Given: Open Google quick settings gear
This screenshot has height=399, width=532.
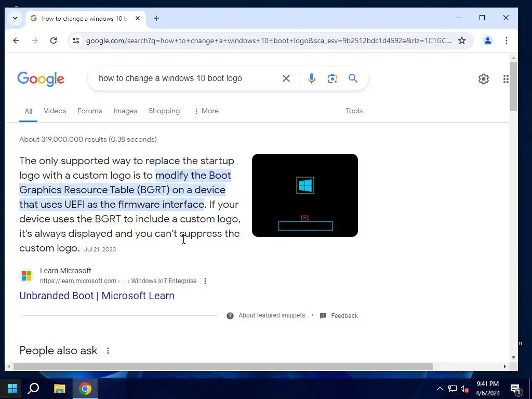Looking at the screenshot, I should pos(484,79).
